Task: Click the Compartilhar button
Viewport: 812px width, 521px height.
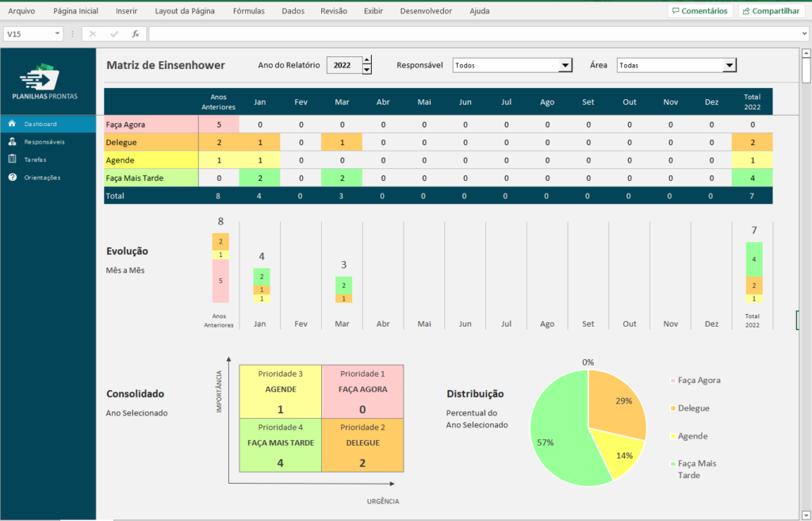Action: 770,10
